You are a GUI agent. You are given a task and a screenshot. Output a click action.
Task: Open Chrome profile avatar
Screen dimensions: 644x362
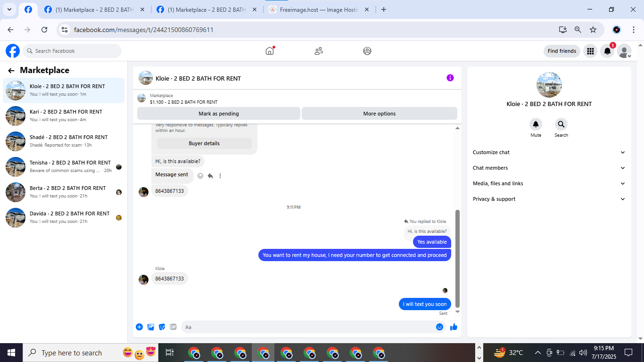[x=617, y=30]
